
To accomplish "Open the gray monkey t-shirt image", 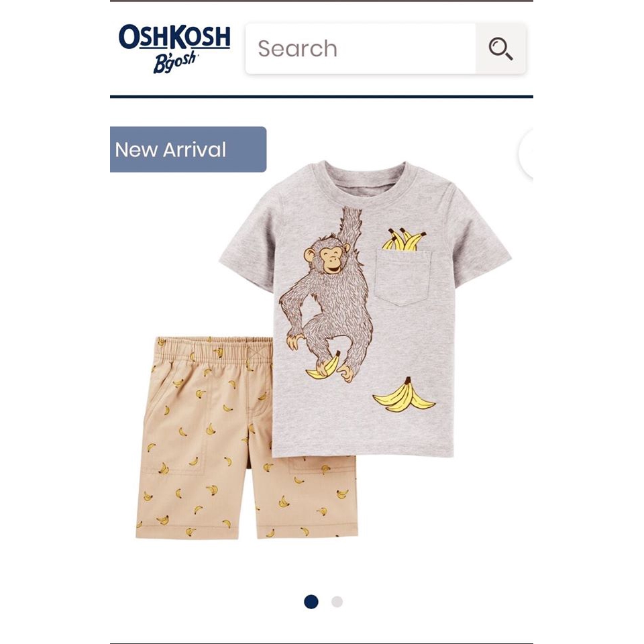I will (365, 309).
